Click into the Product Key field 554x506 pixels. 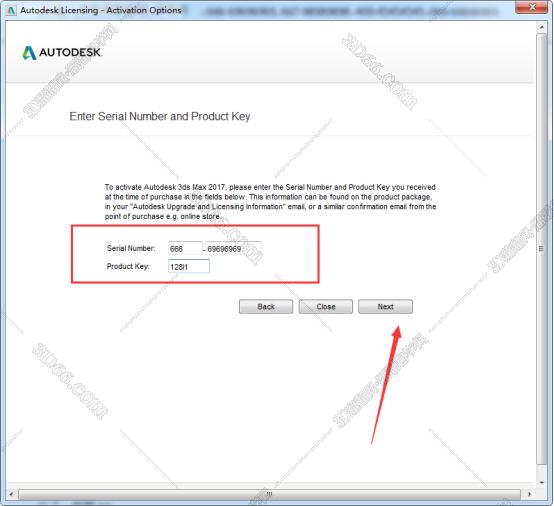point(189,266)
